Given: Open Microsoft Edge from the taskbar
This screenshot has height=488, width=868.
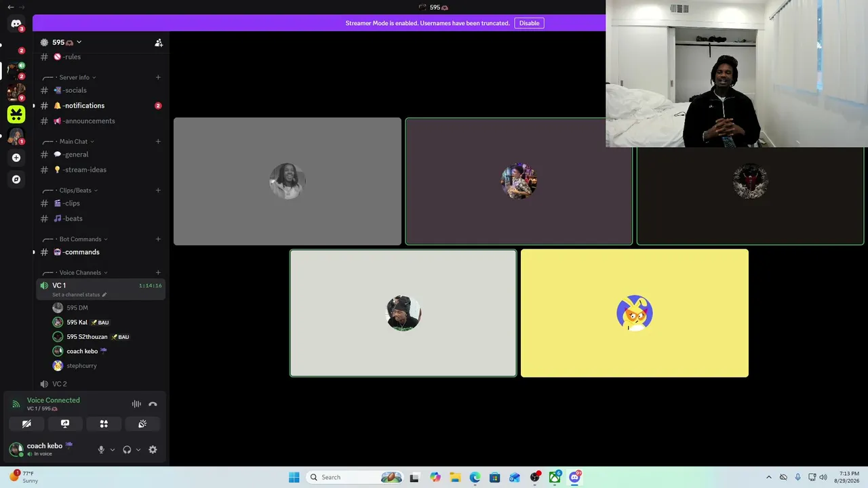Looking at the screenshot, I should (x=475, y=477).
